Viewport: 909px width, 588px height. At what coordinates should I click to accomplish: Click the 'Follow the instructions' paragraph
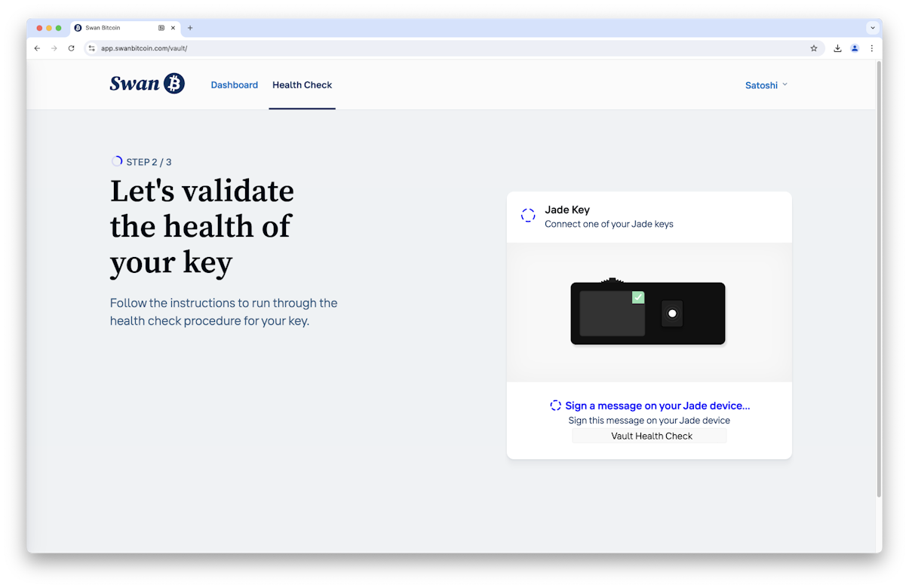point(223,312)
